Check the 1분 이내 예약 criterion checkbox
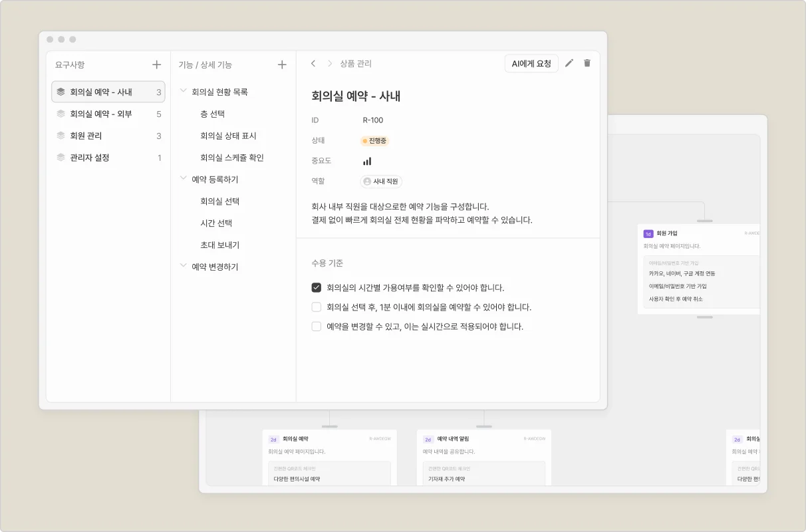 (317, 307)
